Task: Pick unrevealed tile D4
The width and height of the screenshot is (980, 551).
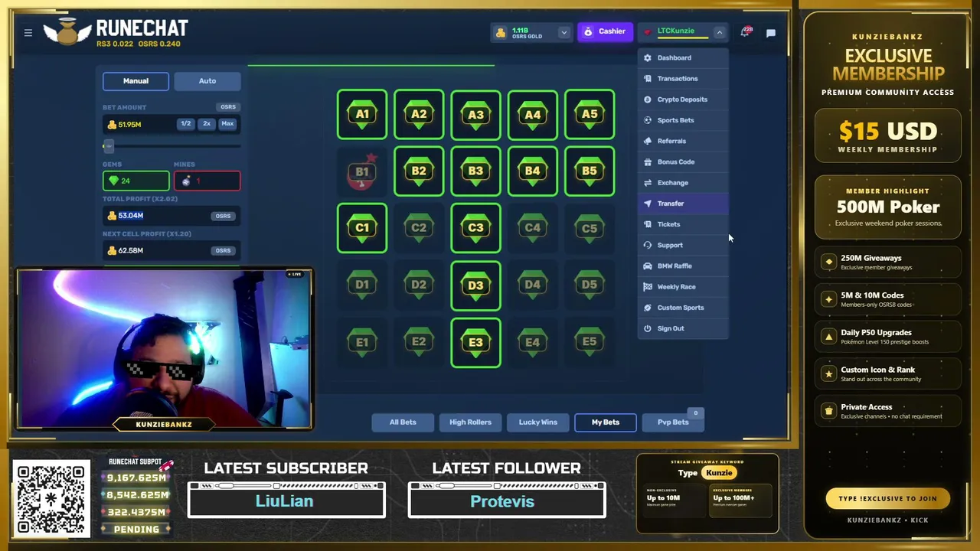Action: click(532, 285)
